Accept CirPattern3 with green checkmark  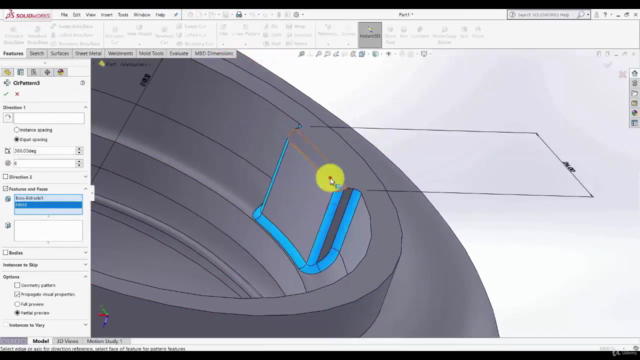tap(6, 94)
